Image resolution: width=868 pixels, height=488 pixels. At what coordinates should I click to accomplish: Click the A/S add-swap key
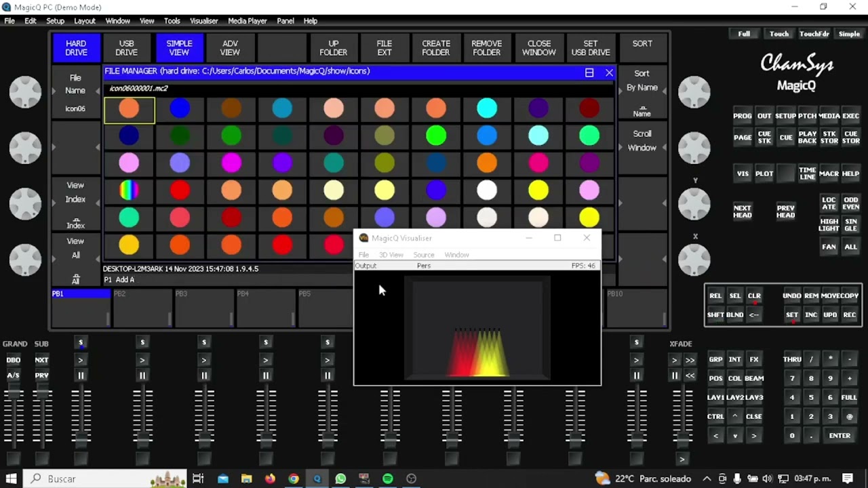13,375
